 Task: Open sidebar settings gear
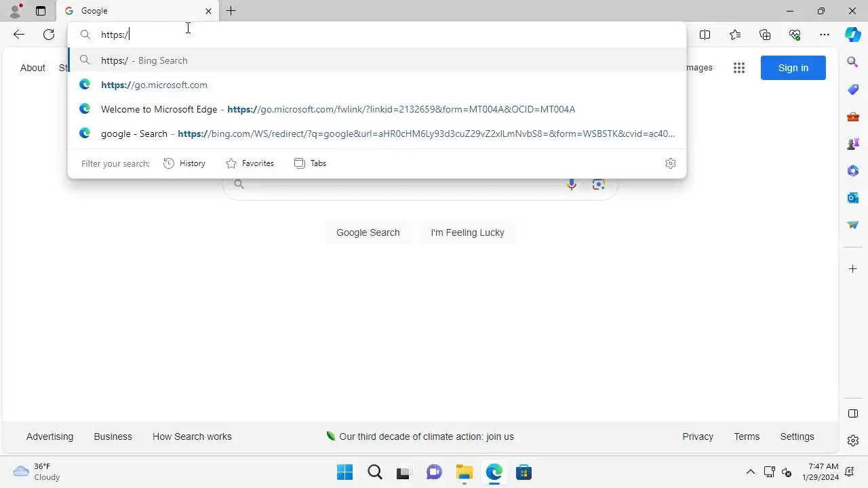click(853, 441)
